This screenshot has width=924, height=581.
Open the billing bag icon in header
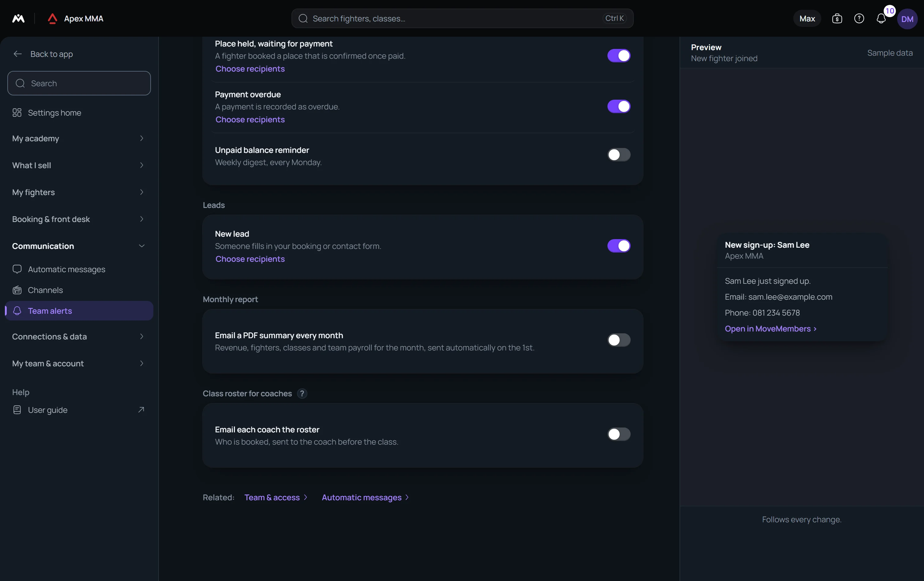(x=837, y=18)
